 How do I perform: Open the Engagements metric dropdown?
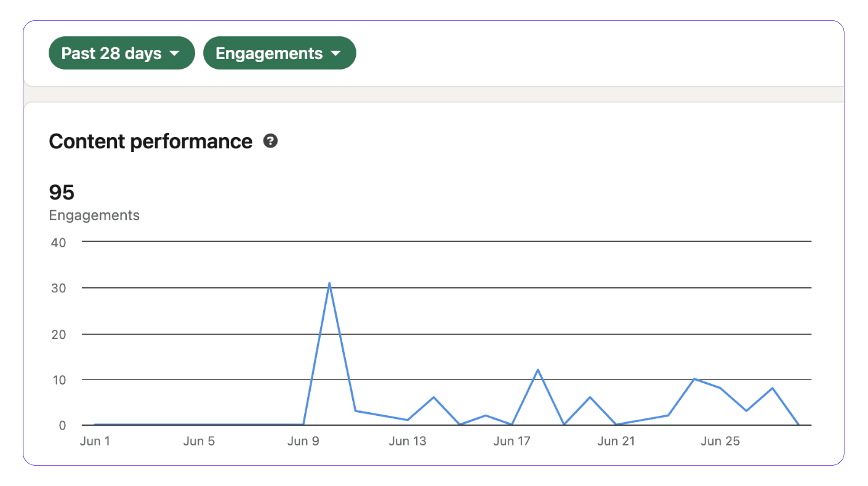[279, 53]
